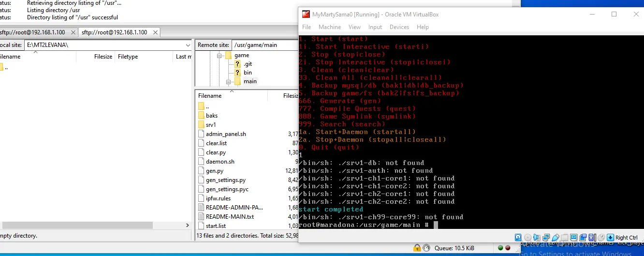
Task: Click the mouse integration icon in VirtualBox status bar
Action: [601, 237]
